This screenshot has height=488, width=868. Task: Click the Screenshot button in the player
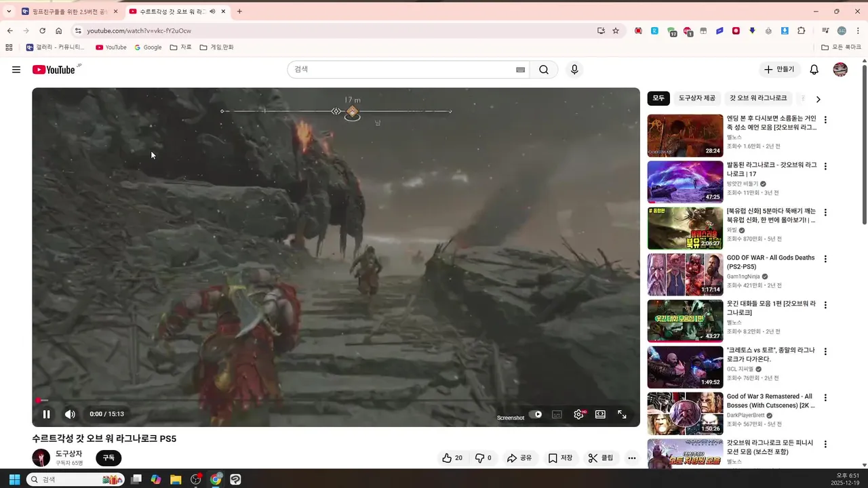point(511,418)
